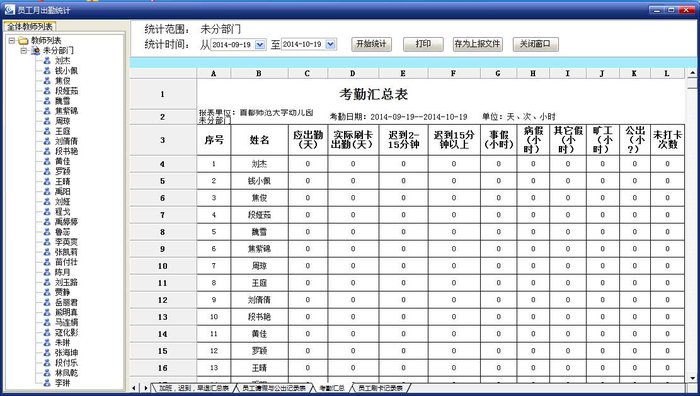Click the 关闭窗口 button
The width and height of the screenshot is (700, 396).
[x=535, y=44]
